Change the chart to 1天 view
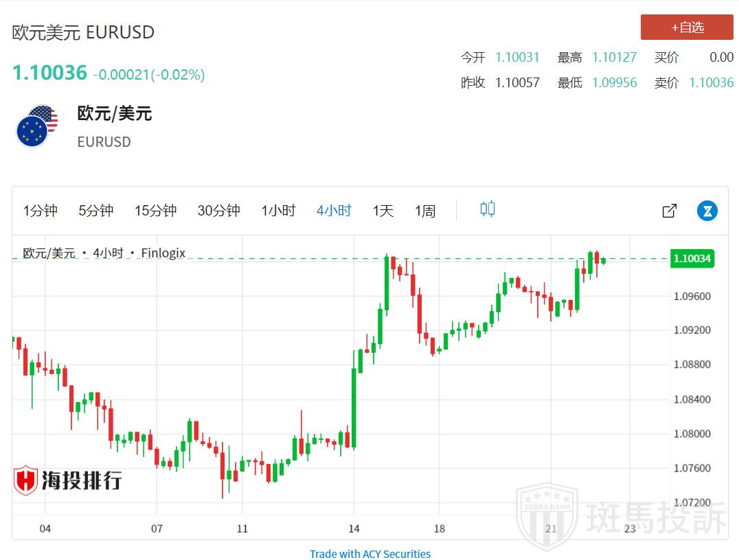Viewport: 739px width, 560px height. pos(383,211)
